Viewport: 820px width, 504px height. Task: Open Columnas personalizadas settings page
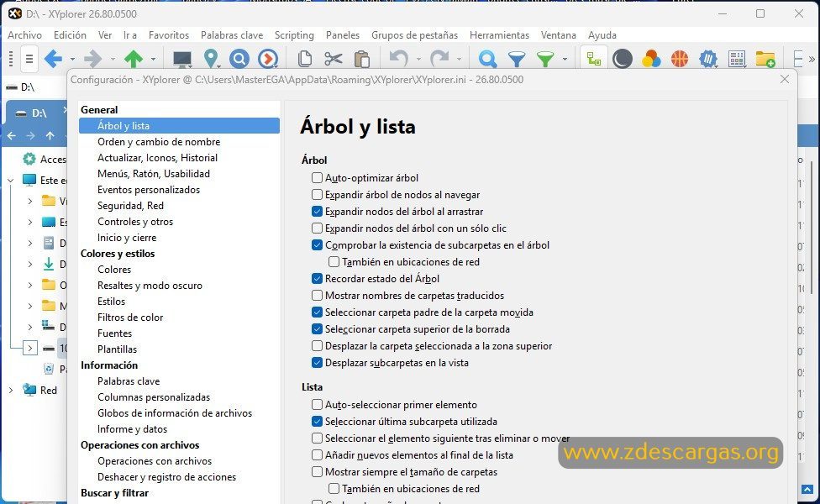tap(154, 396)
